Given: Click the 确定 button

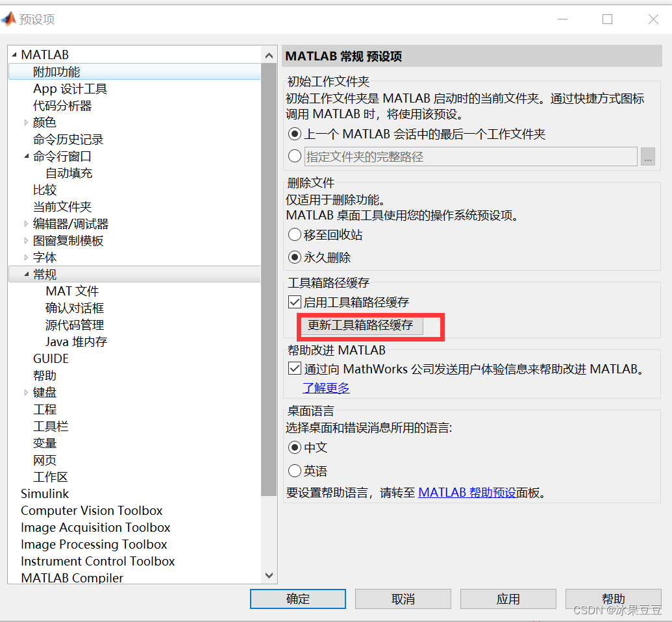Looking at the screenshot, I should (298, 599).
